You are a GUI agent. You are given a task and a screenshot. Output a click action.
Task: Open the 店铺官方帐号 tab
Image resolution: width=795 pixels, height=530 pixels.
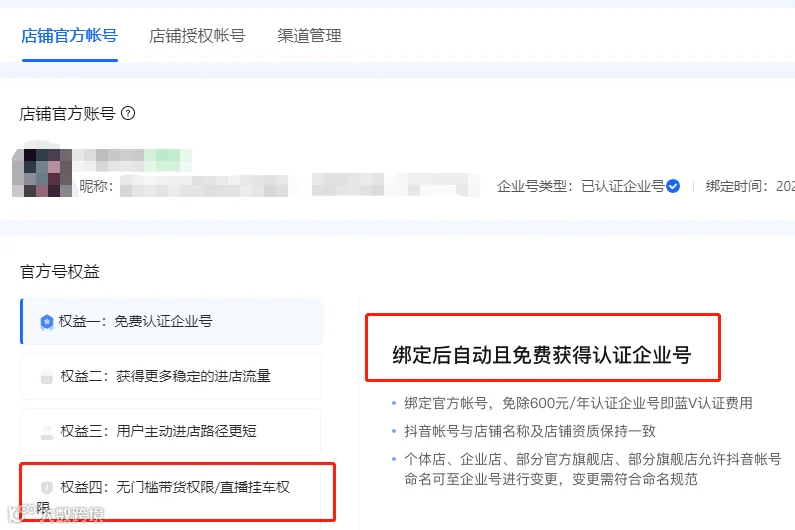pos(69,36)
